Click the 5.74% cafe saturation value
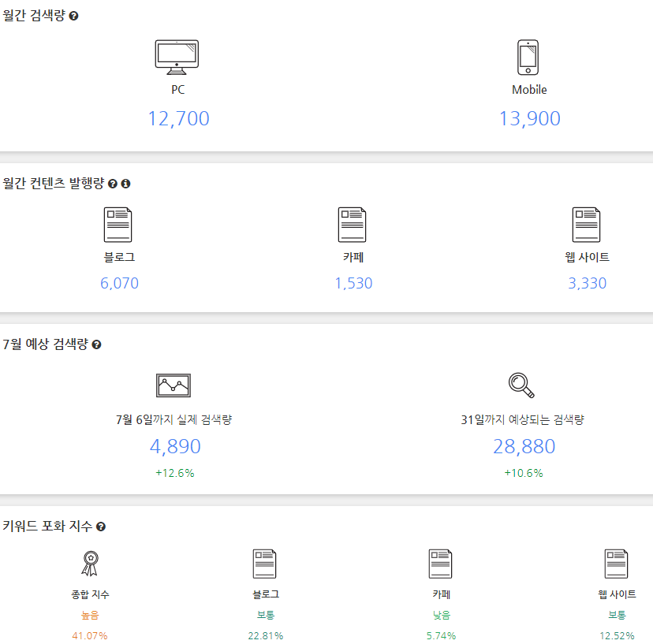The height and width of the screenshot is (644, 653). coord(442,636)
